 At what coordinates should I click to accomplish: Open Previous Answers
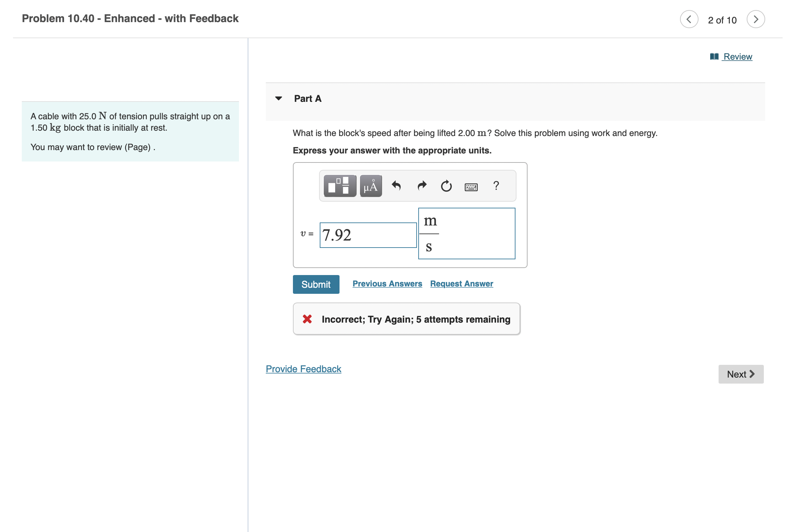click(x=387, y=283)
